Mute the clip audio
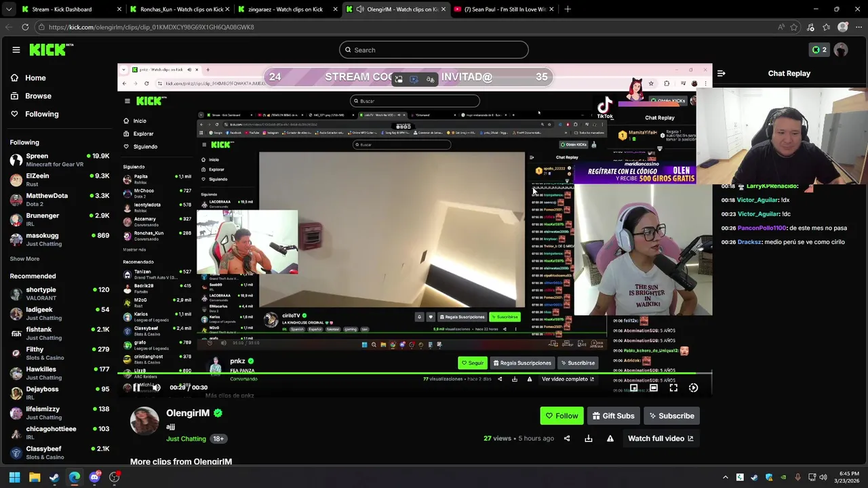The height and width of the screenshot is (488, 868). [156, 388]
